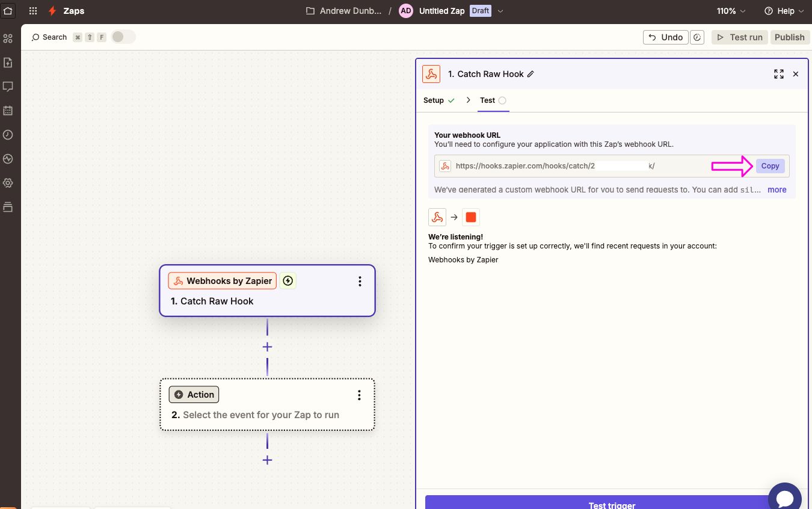
Task: Click the "1. Catch Raw Hook" panel title
Action: [486, 74]
